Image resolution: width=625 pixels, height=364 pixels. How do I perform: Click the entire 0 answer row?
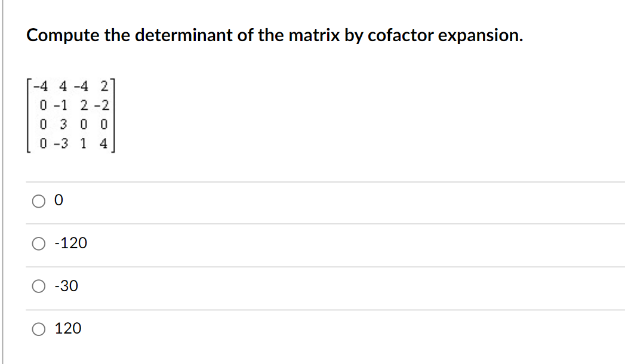[310, 201]
